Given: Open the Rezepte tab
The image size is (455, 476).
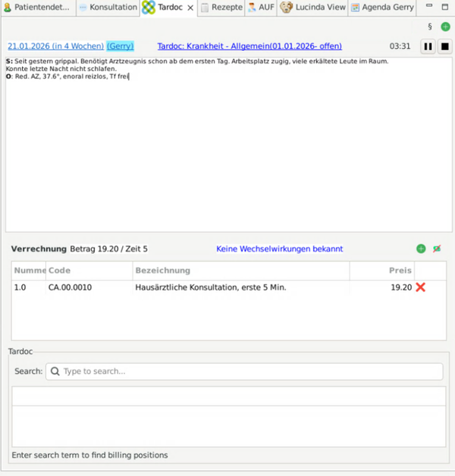Looking at the screenshot, I should click(221, 7).
